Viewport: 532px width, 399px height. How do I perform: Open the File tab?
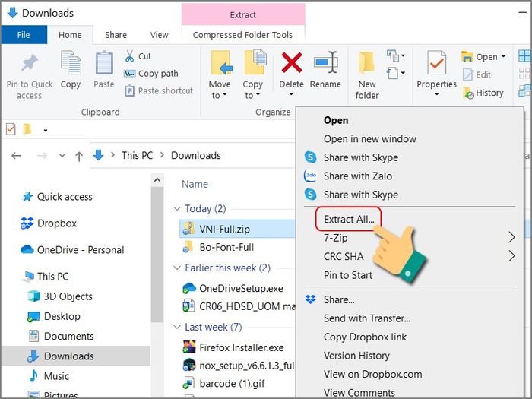tap(24, 35)
